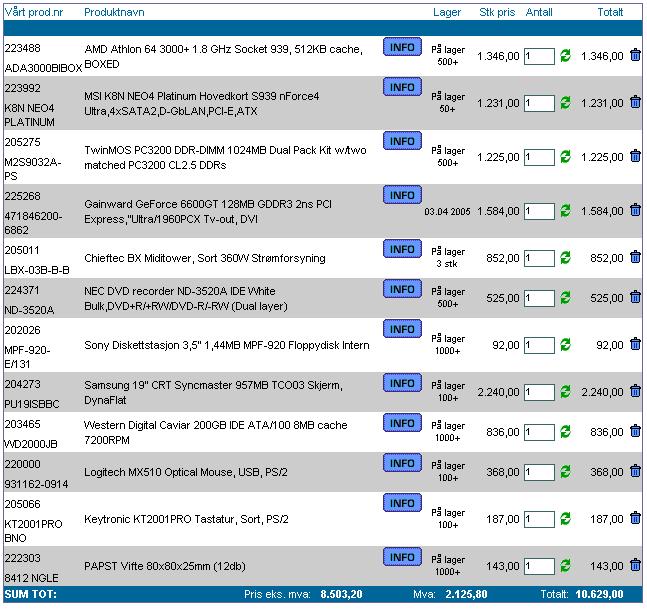Open INFO for Keytronic KT2001PRO Tastatur
Screen dimensions: 647x609
pos(402,503)
